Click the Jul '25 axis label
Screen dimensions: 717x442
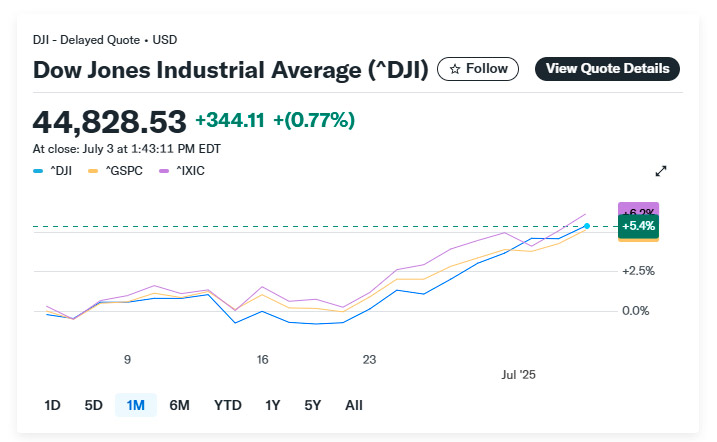click(519, 374)
